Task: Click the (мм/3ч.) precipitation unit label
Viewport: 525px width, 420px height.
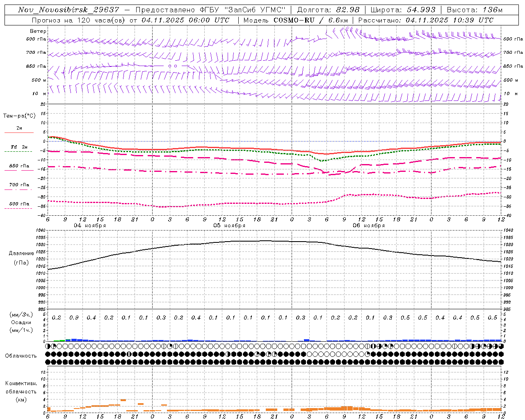Action: [21, 315]
